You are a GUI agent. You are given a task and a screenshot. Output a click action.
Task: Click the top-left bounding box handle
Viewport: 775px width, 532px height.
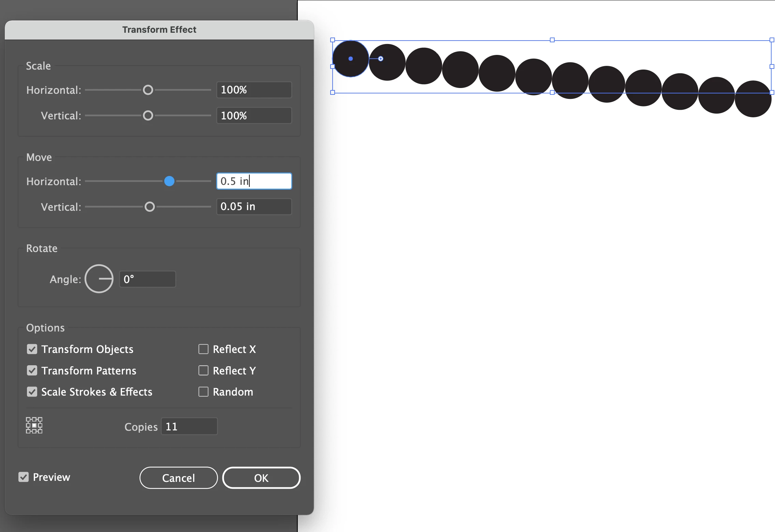pyautogui.click(x=333, y=40)
